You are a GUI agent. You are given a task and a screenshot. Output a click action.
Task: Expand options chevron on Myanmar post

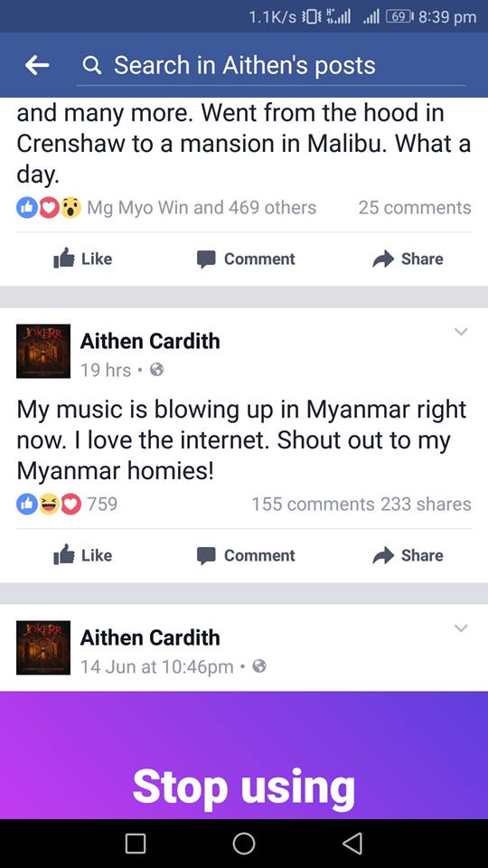point(460,332)
